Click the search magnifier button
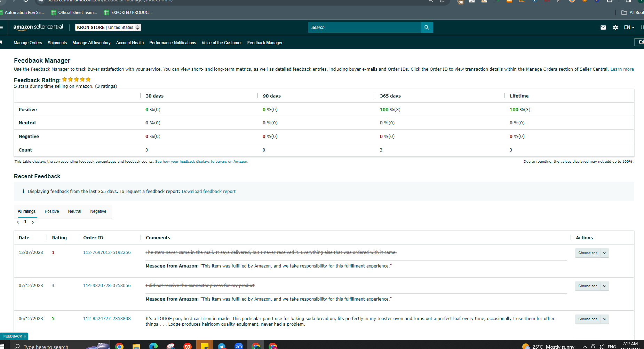 click(x=427, y=27)
